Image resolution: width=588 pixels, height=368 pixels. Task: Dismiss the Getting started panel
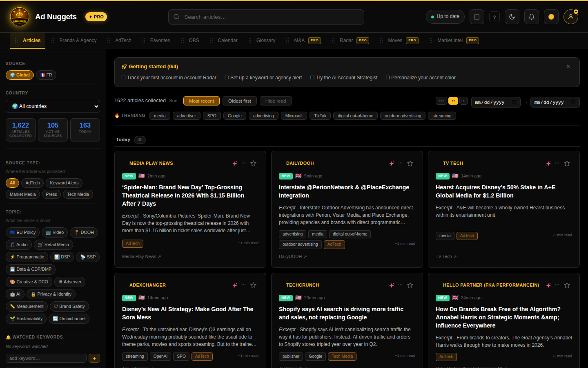[x=568, y=66]
